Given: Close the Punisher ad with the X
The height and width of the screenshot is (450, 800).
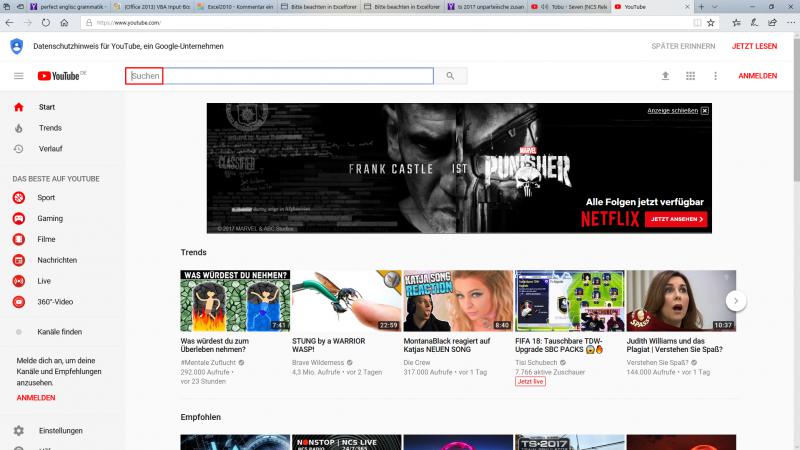Looking at the screenshot, I should 705,111.
